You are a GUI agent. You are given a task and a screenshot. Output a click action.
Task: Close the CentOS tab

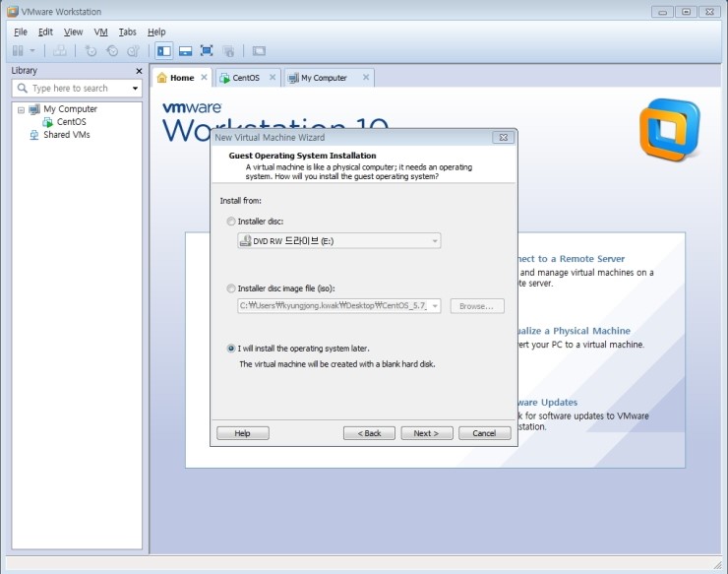coord(273,77)
